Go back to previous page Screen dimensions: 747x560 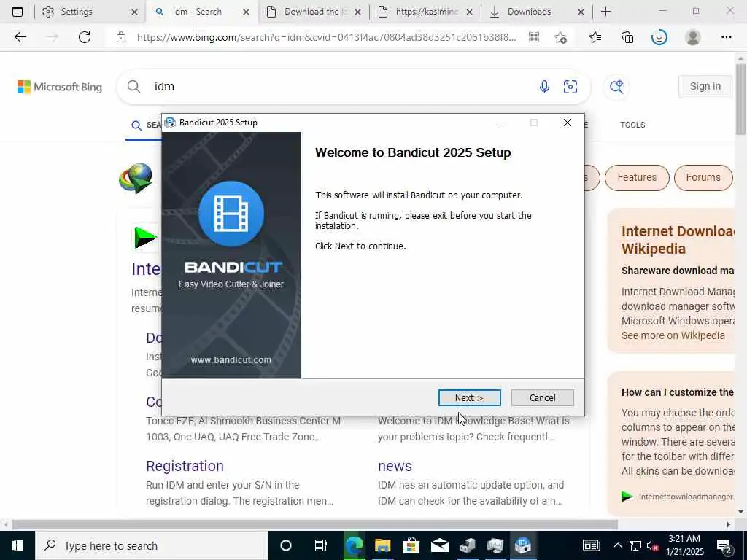point(20,37)
